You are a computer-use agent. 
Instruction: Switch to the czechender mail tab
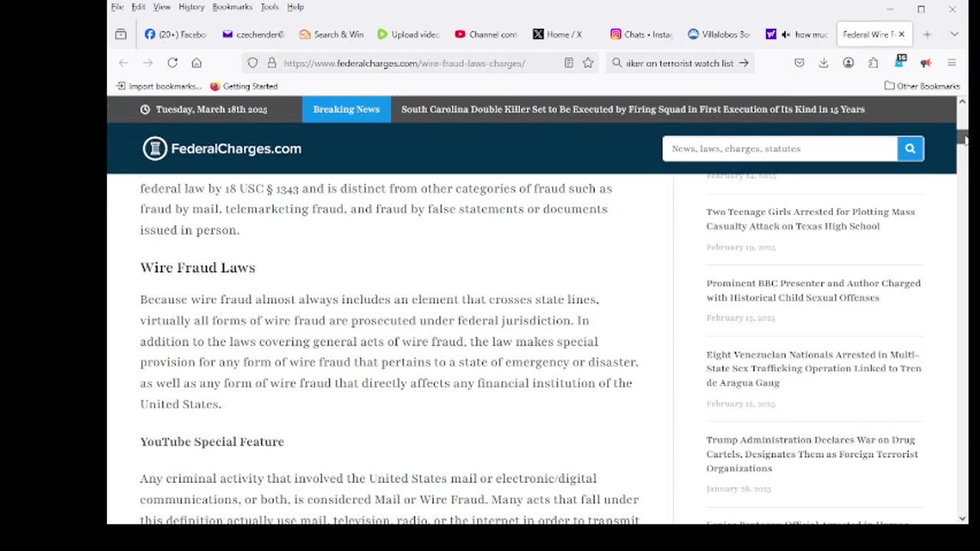tap(253, 34)
